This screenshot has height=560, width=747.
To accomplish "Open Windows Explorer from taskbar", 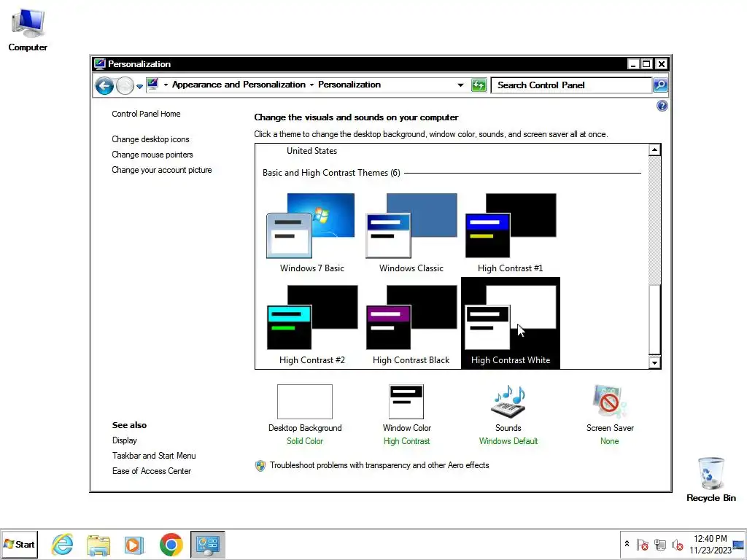I will [x=98, y=544].
